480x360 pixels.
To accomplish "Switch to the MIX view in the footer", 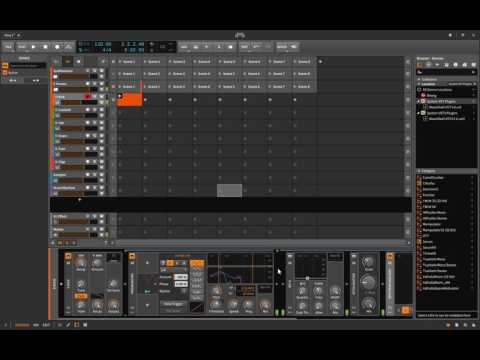I will (36, 325).
